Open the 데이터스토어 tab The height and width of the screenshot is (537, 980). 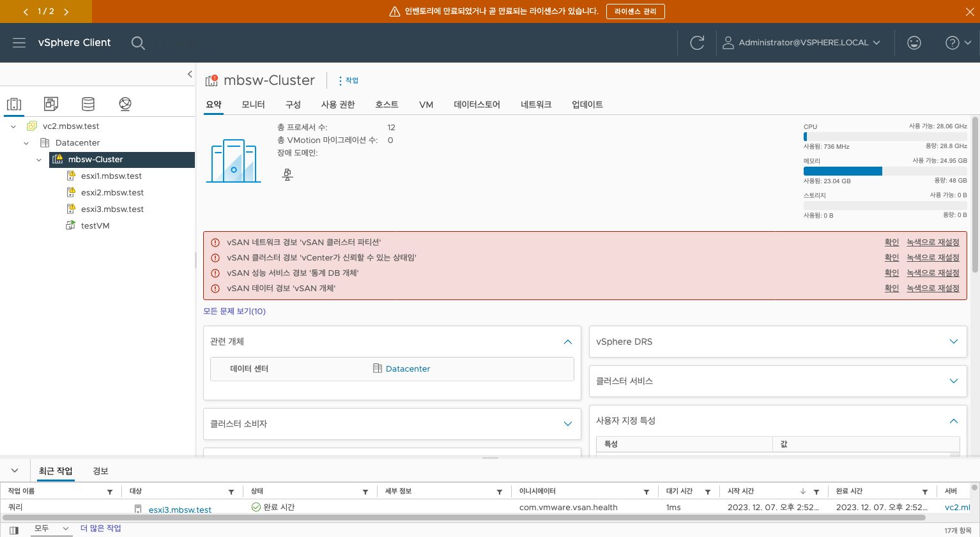[477, 105]
